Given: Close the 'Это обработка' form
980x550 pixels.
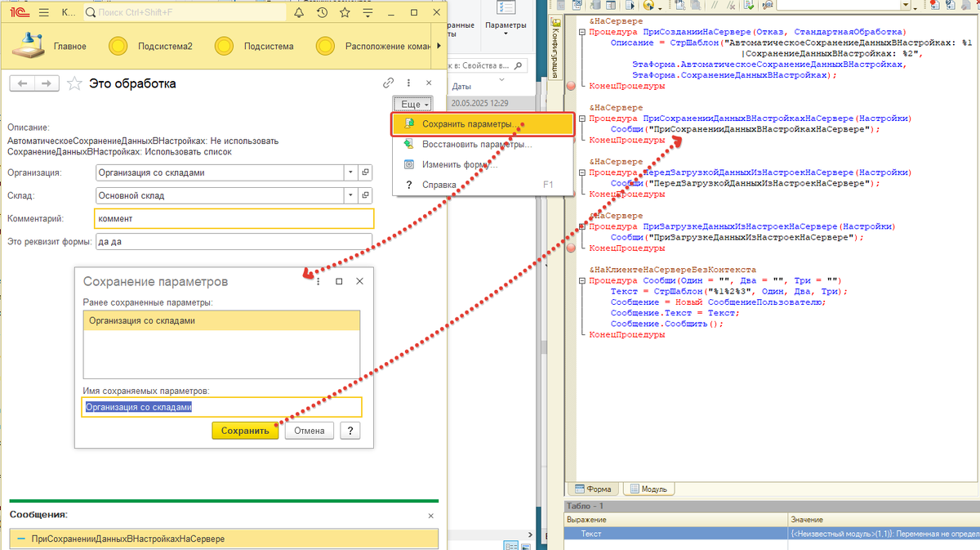Looking at the screenshot, I should click(430, 83).
